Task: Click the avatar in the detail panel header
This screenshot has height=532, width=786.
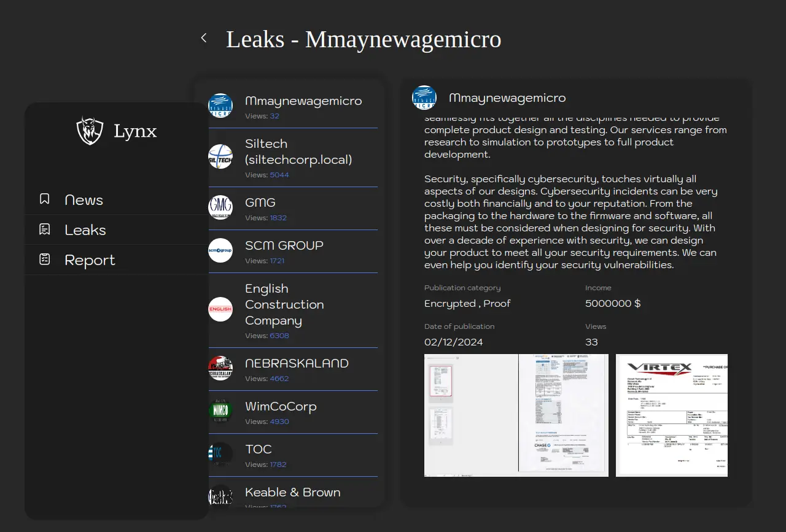Action: 424,98
